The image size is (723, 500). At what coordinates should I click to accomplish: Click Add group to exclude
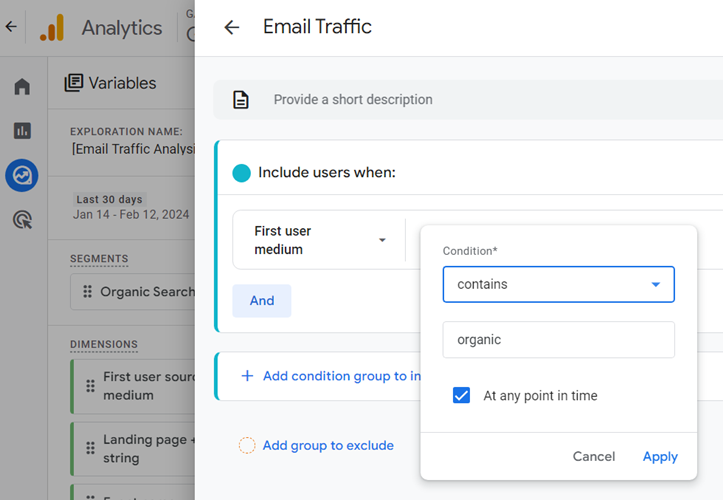click(x=328, y=445)
